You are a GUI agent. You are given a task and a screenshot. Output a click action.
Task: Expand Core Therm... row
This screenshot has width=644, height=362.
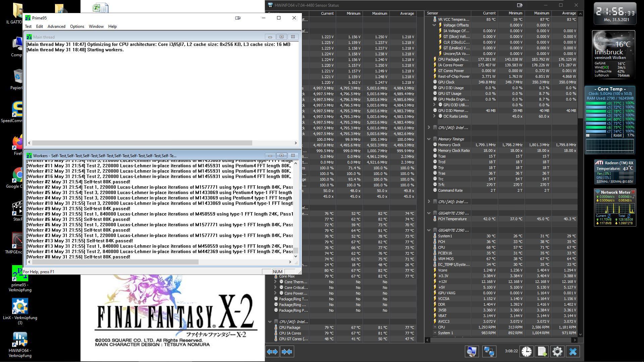275,282
